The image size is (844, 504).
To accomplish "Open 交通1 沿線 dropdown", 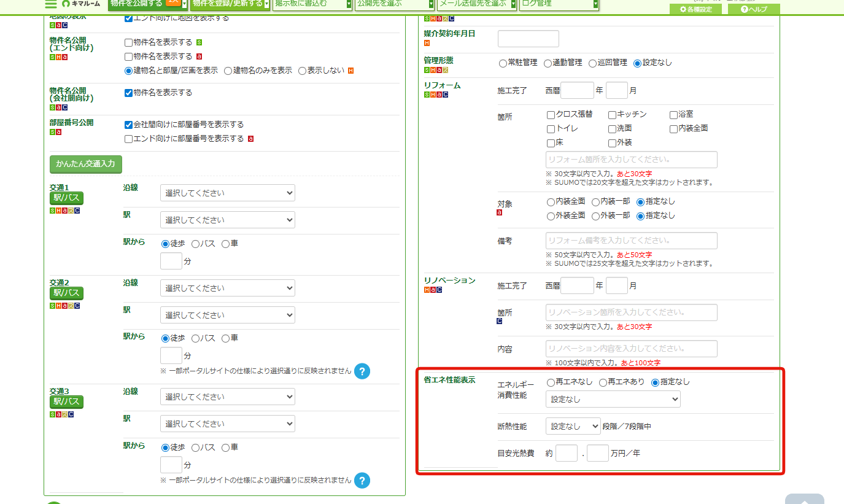I will point(228,193).
